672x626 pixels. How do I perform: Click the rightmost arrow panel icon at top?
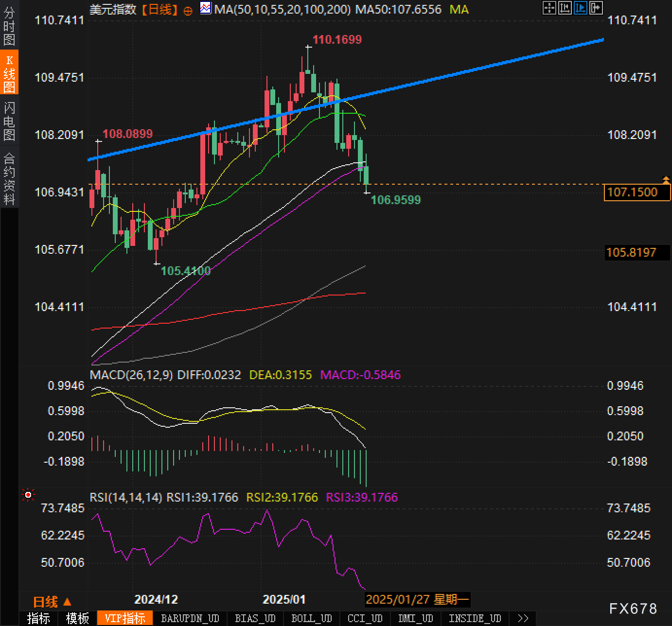596,8
